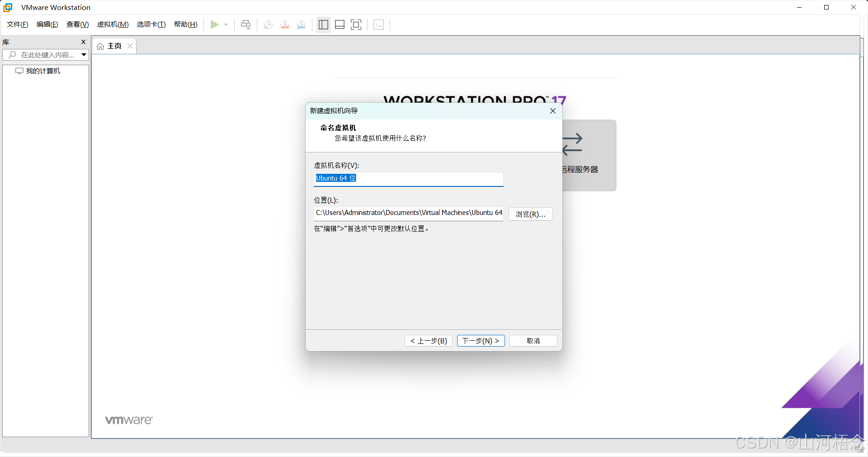
Task: Open the File menu
Action: (x=18, y=24)
